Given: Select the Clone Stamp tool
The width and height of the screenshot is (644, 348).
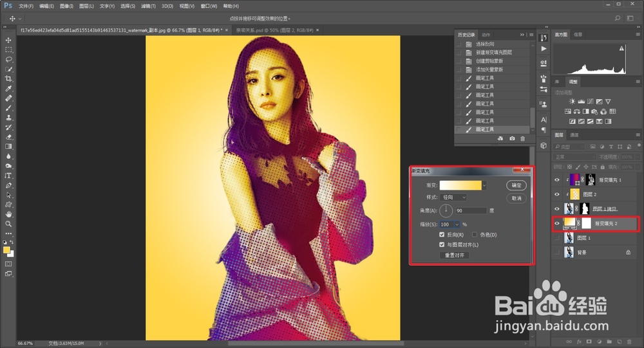Looking at the screenshot, I should pyautogui.click(x=8, y=118).
